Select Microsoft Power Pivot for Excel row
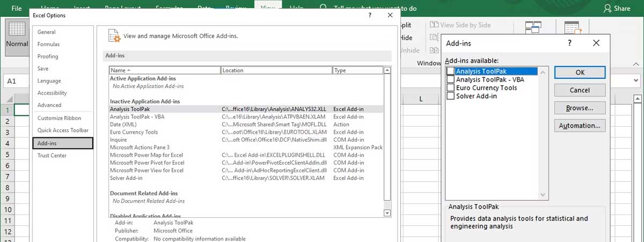 click(x=246, y=163)
